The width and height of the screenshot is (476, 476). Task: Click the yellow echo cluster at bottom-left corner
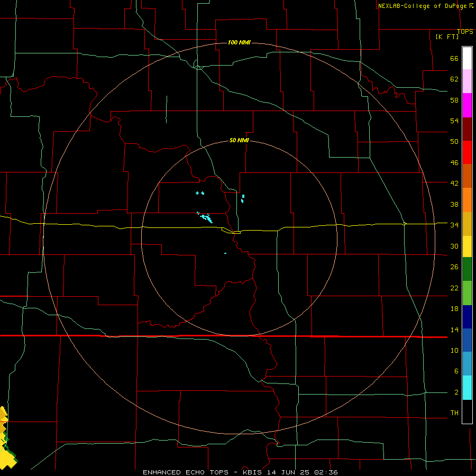[7, 438]
